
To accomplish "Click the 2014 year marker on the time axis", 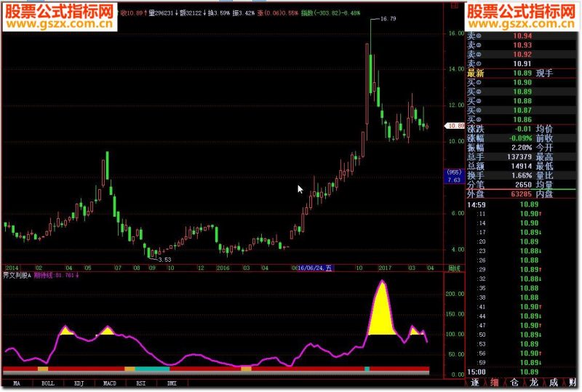I will click(12, 268).
